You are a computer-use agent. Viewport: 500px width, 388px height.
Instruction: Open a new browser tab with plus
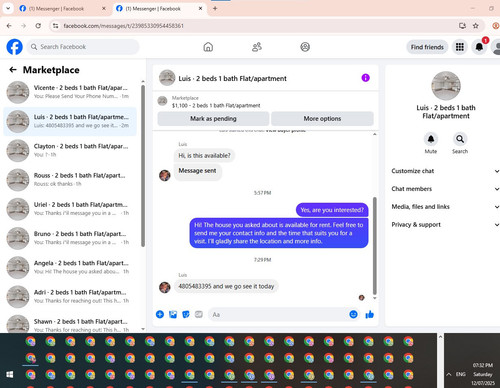pos(215,9)
